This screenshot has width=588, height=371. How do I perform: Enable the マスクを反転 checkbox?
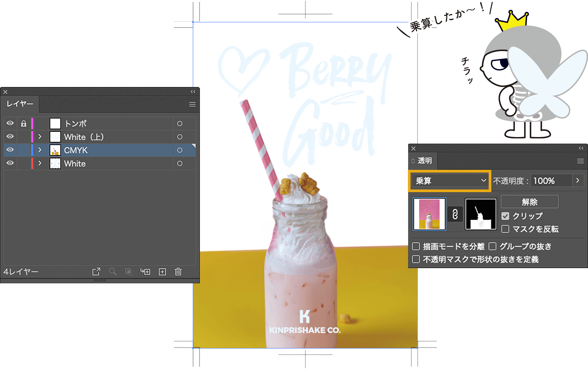pyautogui.click(x=505, y=229)
